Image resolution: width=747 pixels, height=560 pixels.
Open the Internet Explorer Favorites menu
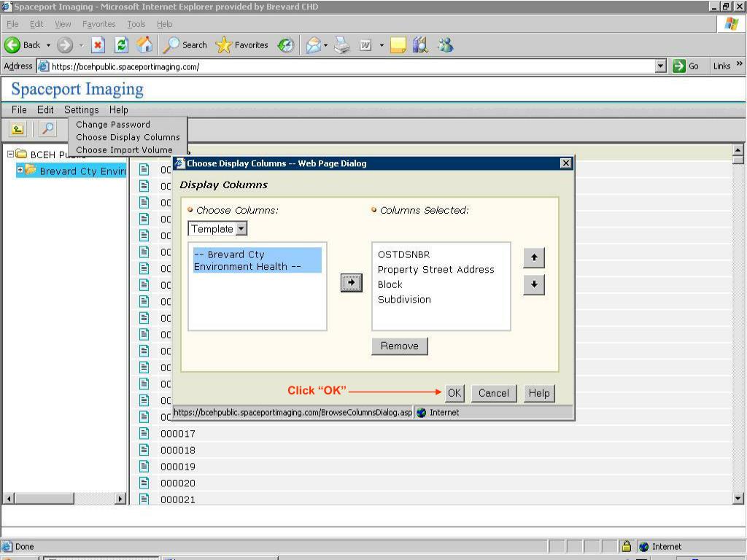[98, 24]
